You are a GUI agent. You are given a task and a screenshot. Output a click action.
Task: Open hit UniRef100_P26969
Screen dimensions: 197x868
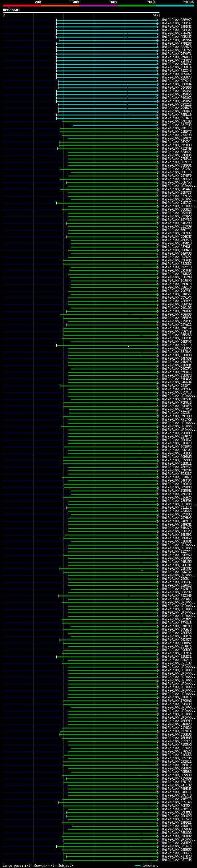point(177,20)
